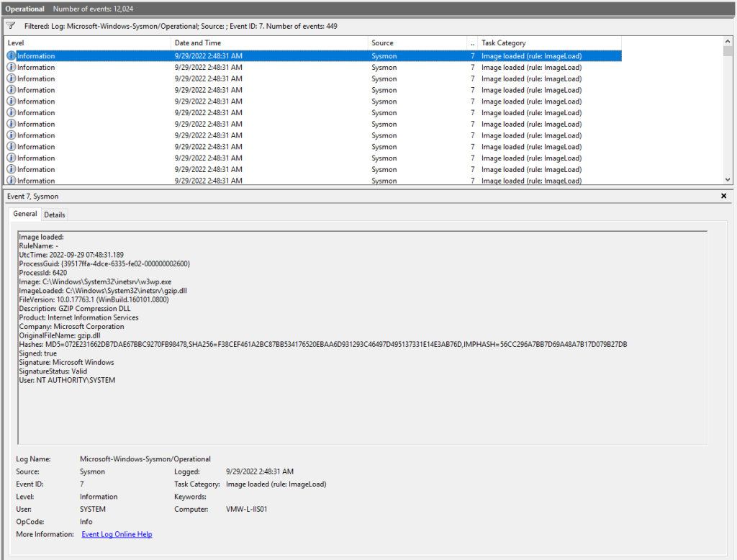Image resolution: width=737 pixels, height=560 pixels.
Task: Click the Information icon on the highlighted event row
Action: pyautogui.click(x=11, y=55)
